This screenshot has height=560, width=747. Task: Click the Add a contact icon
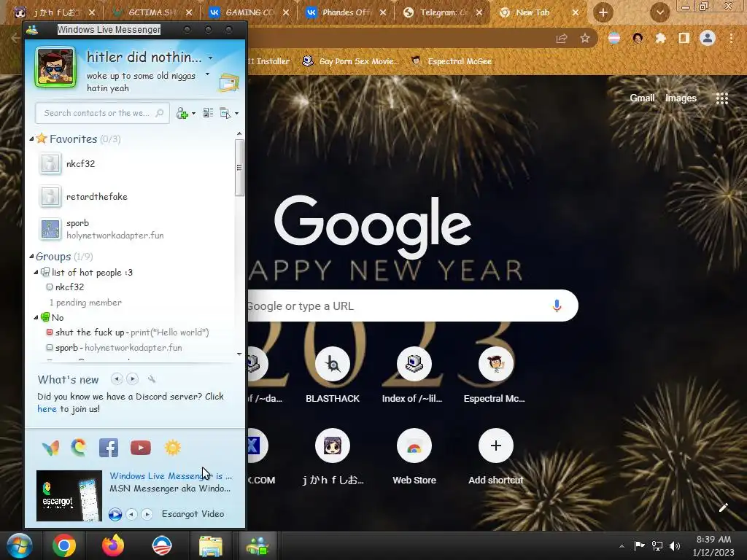pyautogui.click(x=182, y=113)
